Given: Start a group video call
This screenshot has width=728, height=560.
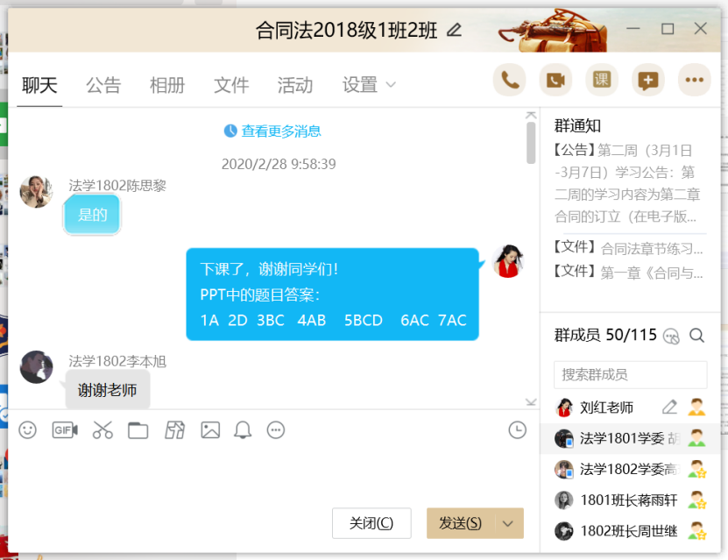Looking at the screenshot, I should (x=555, y=80).
